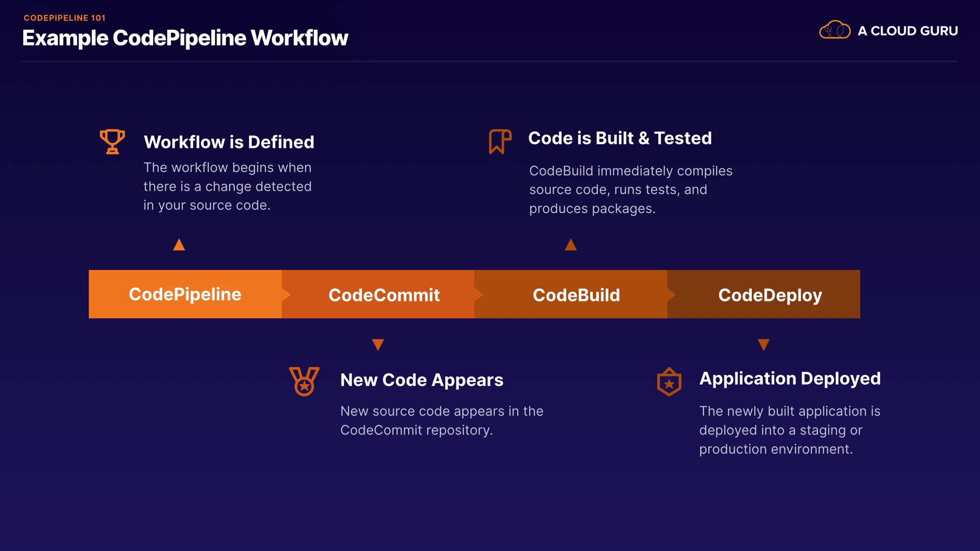The width and height of the screenshot is (980, 551).
Task: Click the Application Deployed heading
Action: point(790,379)
